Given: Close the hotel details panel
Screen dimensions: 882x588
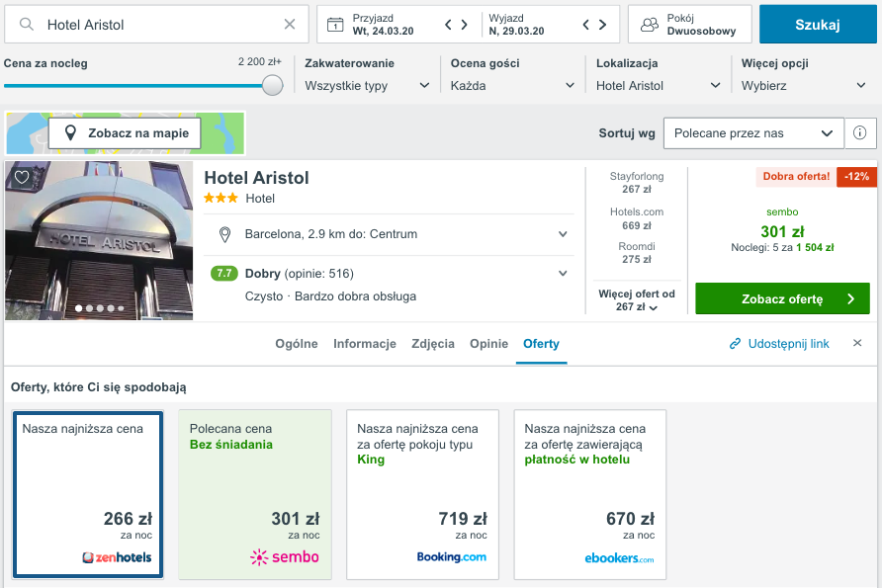Looking at the screenshot, I should [857, 343].
